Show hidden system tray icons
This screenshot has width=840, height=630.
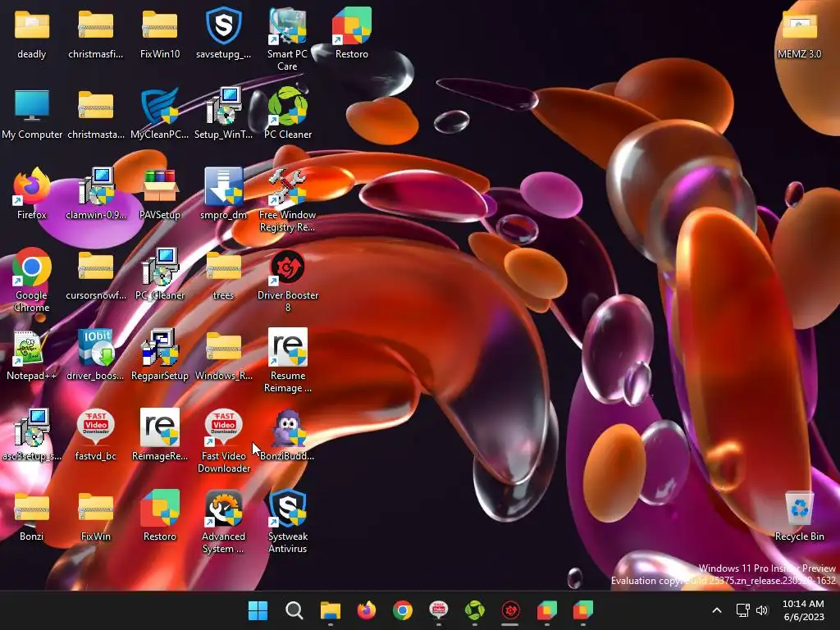point(717,609)
